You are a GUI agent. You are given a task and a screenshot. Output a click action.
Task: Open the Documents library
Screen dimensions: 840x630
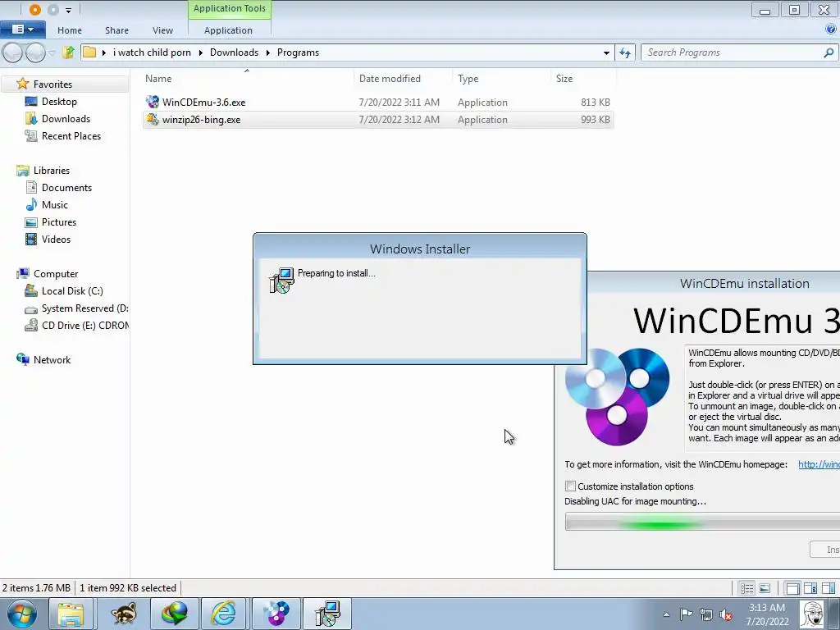click(x=66, y=188)
